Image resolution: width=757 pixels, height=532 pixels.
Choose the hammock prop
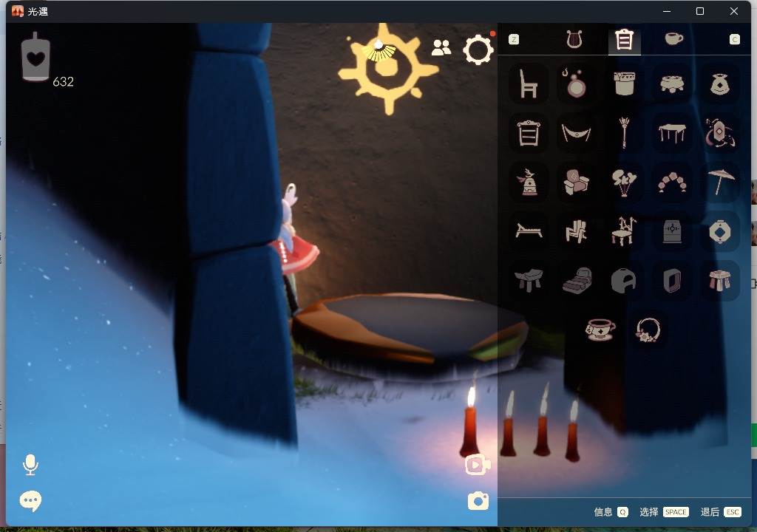click(575, 133)
